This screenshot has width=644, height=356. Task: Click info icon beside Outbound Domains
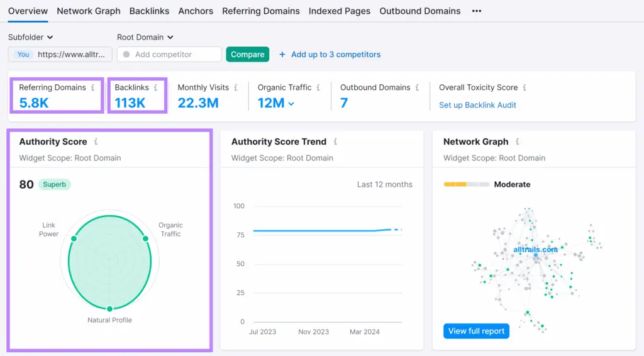pos(417,88)
